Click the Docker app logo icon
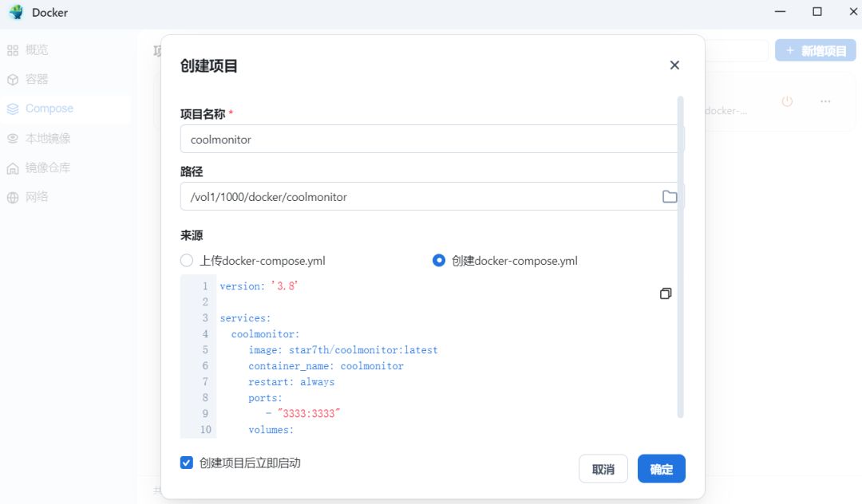The height and width of the screenshot is (504, 862). tap(17, 12)
